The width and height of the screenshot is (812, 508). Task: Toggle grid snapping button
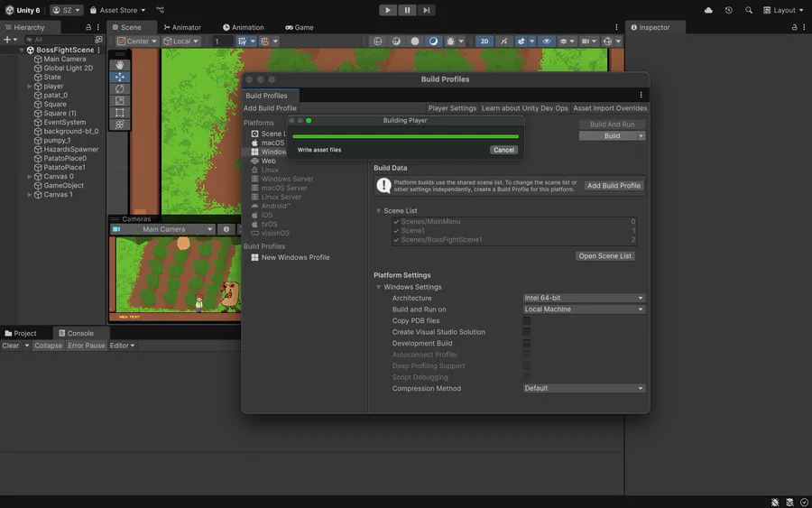click(242, 41)
